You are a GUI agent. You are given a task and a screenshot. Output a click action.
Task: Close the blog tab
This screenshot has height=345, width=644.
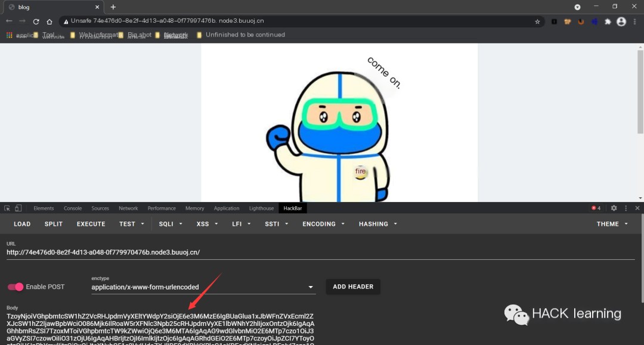point(97,7)
